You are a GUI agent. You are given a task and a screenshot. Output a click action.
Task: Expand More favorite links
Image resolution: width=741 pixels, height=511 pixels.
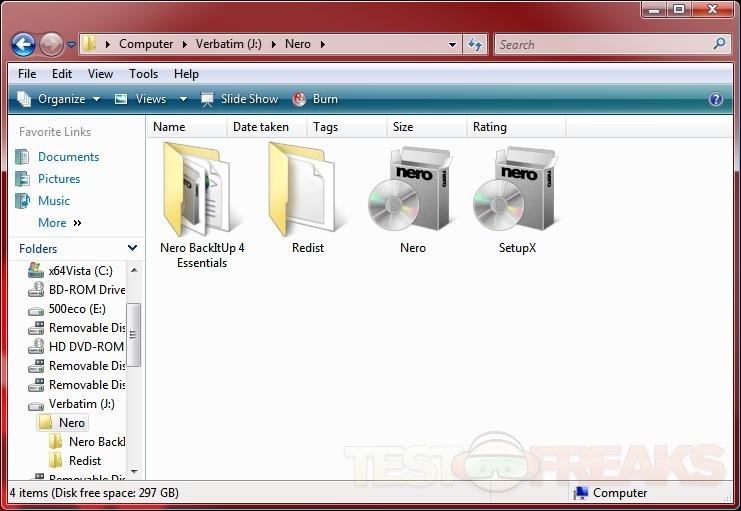pyautogui.click(x=59, y=223)
